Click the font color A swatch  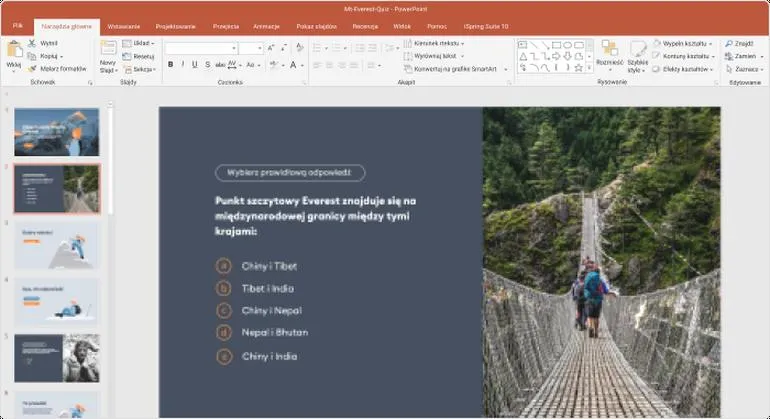point(293,65)
